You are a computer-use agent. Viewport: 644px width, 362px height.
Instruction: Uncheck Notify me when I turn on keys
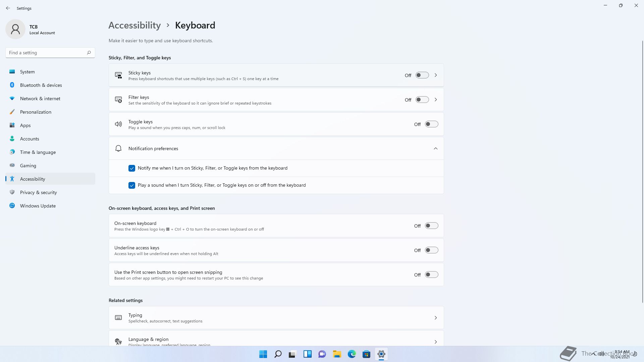coord(132,168)
